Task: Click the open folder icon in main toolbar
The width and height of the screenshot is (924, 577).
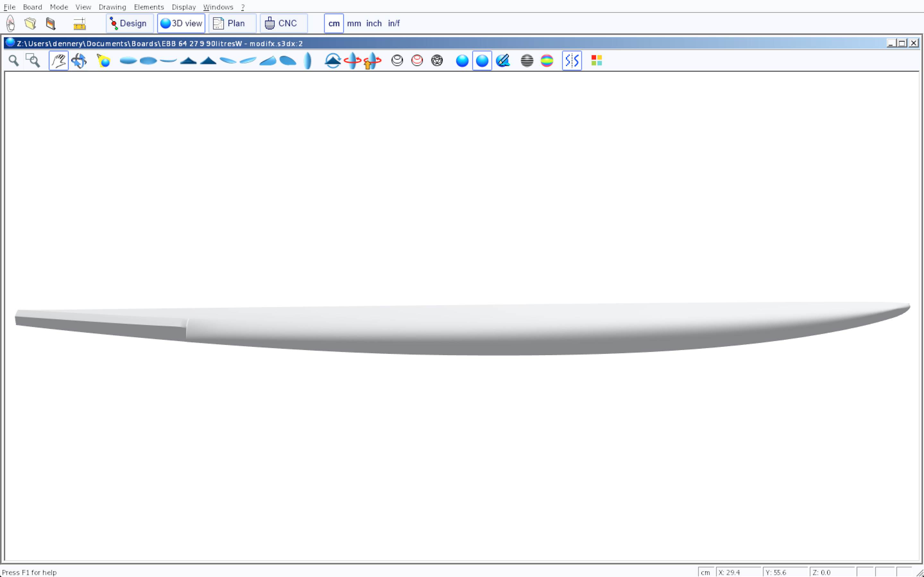Action: click(30, 23)
